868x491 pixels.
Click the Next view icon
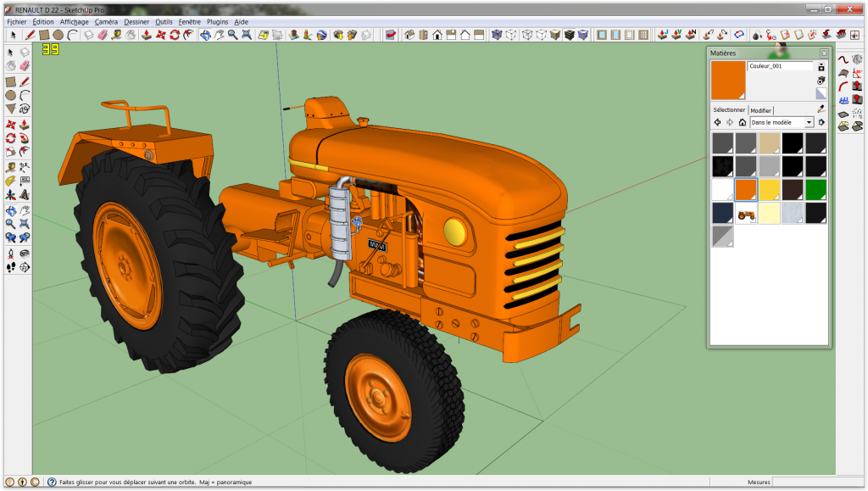point(25,237)
